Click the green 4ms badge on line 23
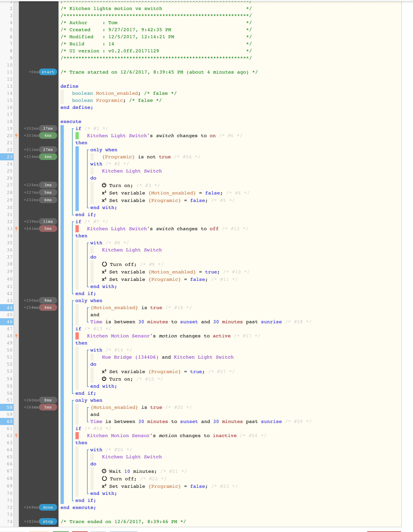The width and height of the screenshot is (413, 532). (48, 157)
